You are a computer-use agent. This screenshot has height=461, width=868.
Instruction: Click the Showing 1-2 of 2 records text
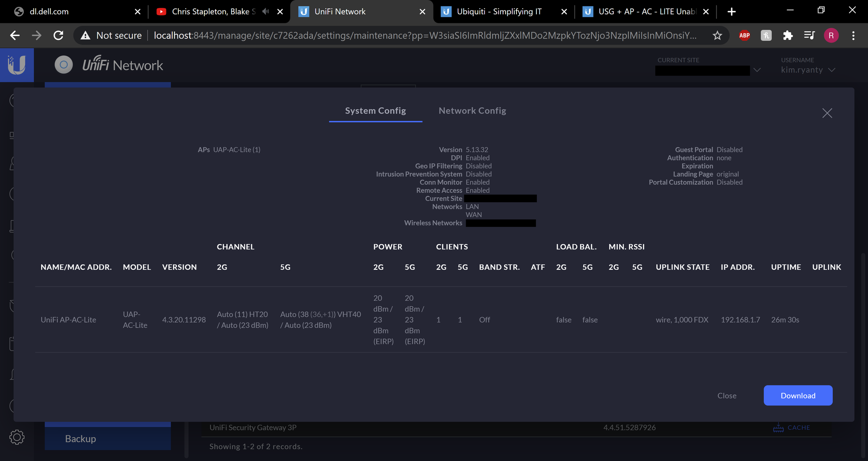click(x=256, y=447)
